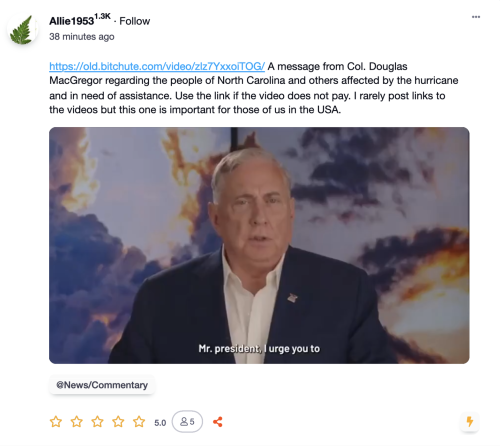Rate the post three stars
Viewport: 500px width, 446px height.
pyautogui.click(x=97, y=422)
